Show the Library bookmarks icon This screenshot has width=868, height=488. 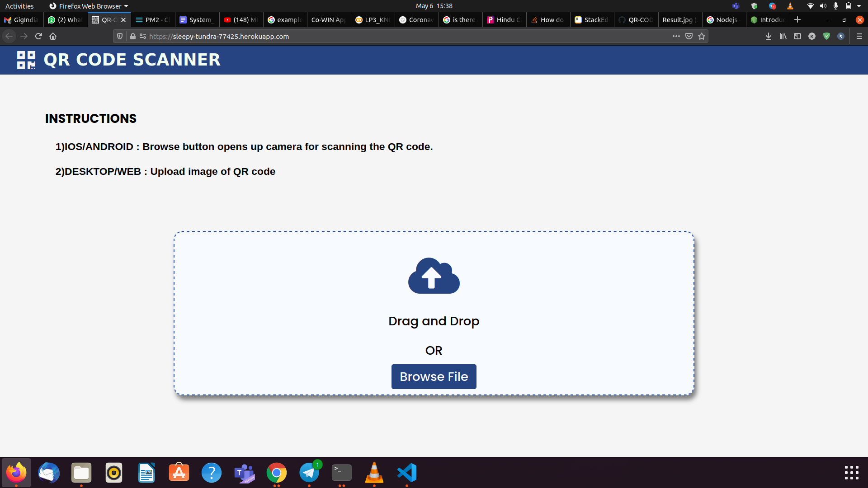pos(783,36)
